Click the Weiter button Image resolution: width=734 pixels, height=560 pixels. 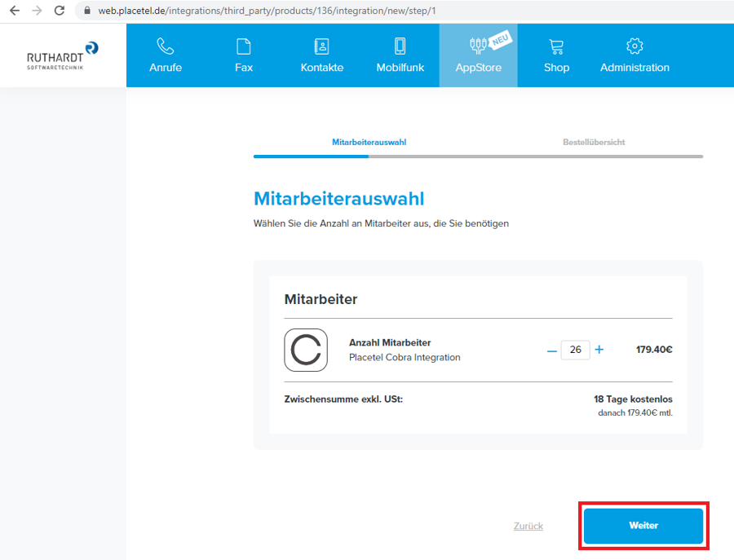(643, 526)
